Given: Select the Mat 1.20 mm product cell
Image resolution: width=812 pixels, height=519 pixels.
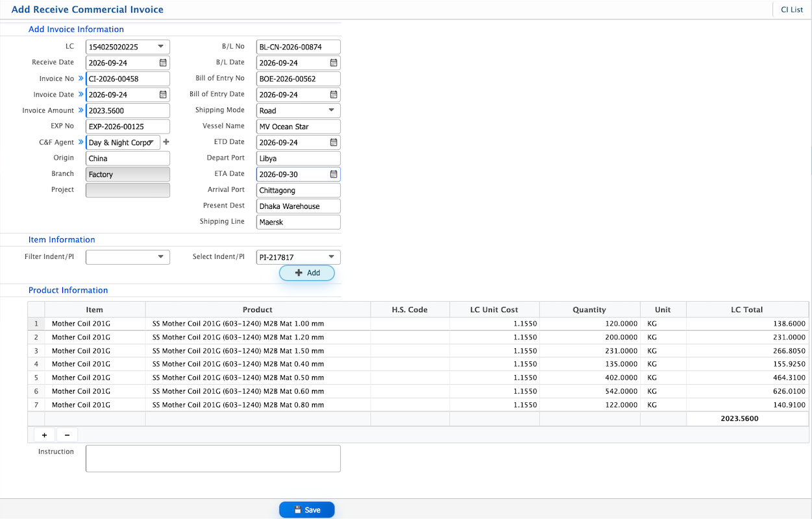Looking at the screenshot, I should [x=258, y=337].
